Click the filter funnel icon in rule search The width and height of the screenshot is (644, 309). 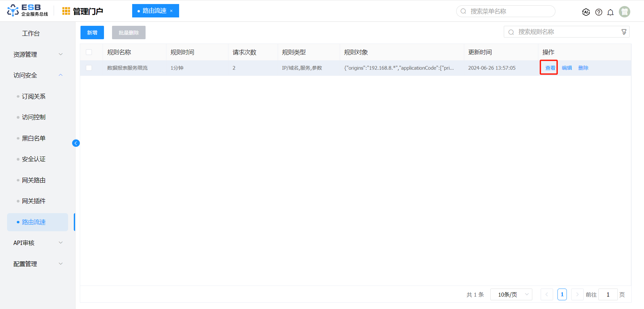pos(624,32)
